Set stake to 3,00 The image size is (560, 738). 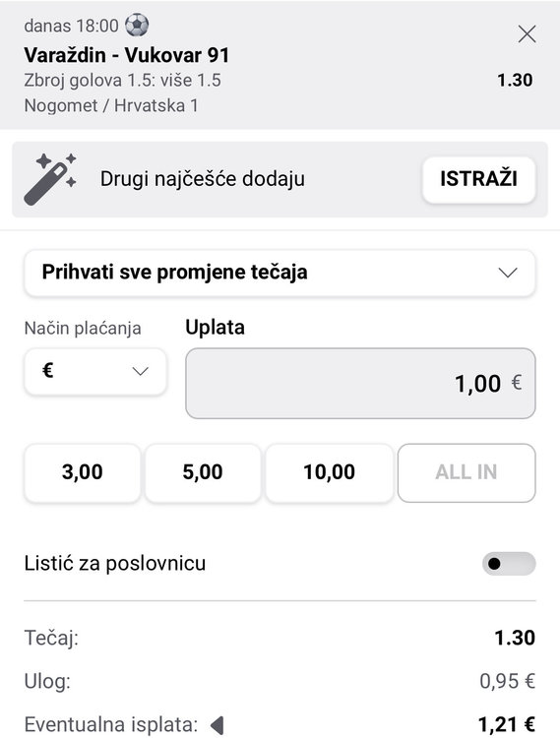pyautogui.click(x=83, y=472)
